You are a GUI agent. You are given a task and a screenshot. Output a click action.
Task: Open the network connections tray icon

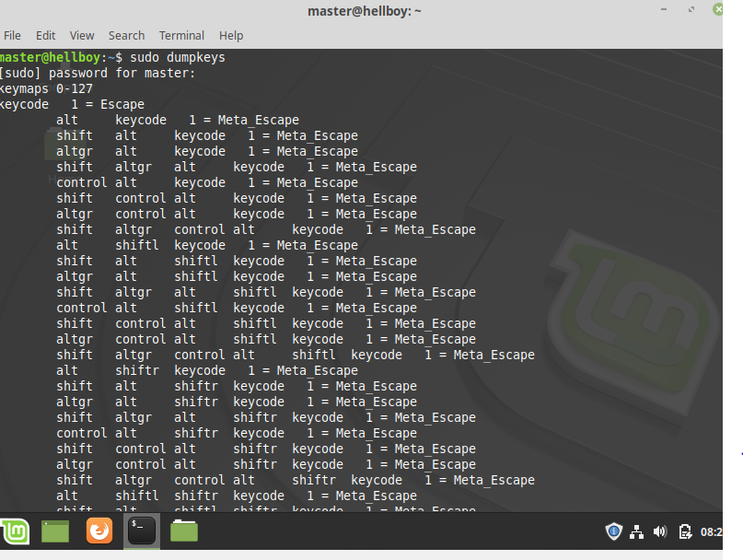[x=636, y=532]
